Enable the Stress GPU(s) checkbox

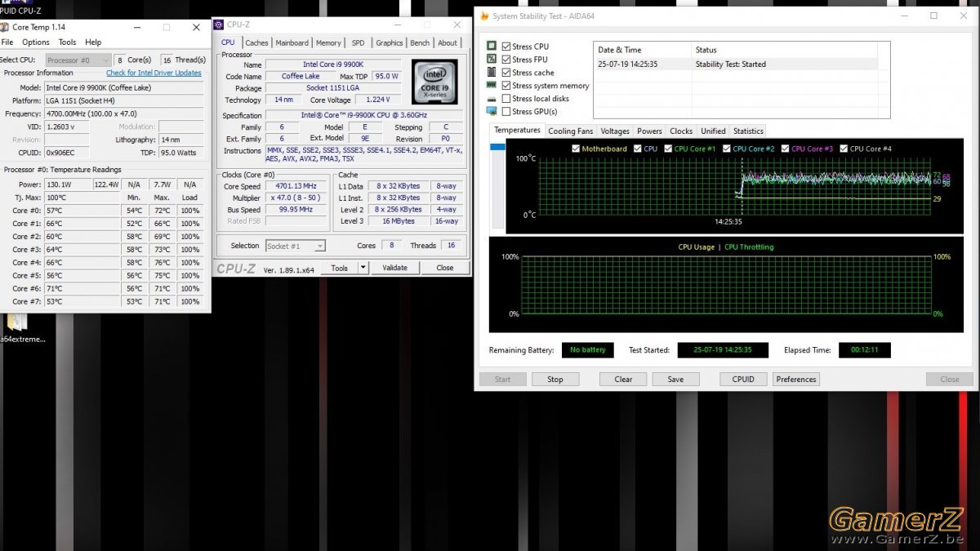coord(506,112)
